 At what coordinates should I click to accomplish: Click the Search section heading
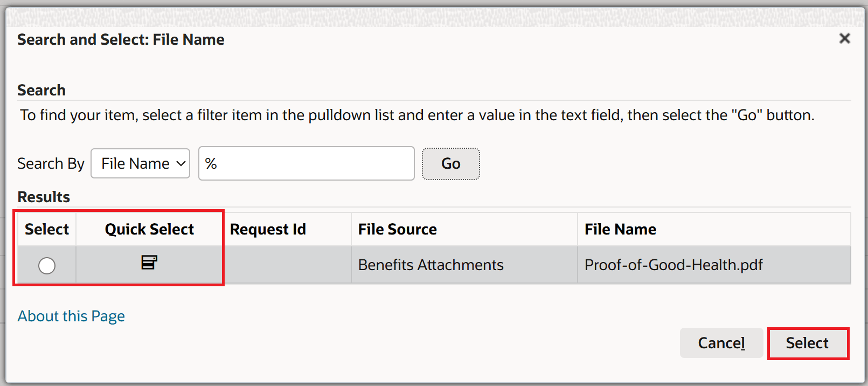click(41, 90)
